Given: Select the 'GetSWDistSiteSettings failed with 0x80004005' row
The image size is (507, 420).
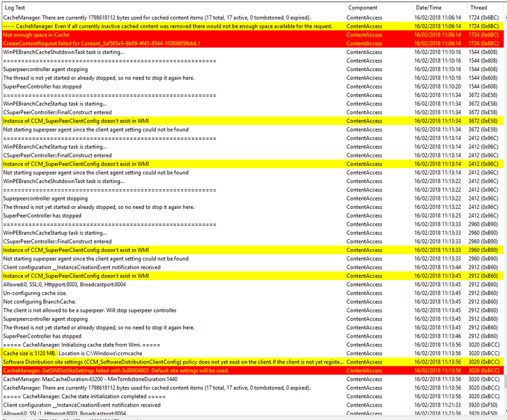Looking at the screenshot, I should pos(253,371).
